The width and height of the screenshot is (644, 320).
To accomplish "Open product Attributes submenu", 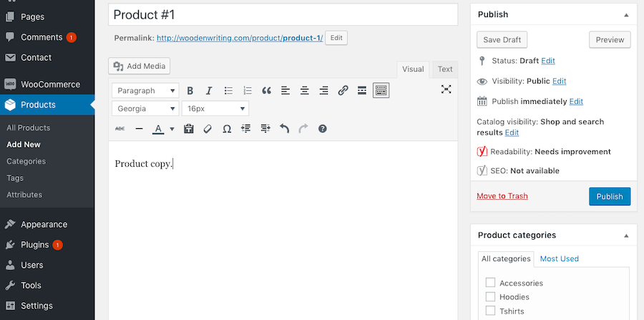I will click(x=24, y=195).
